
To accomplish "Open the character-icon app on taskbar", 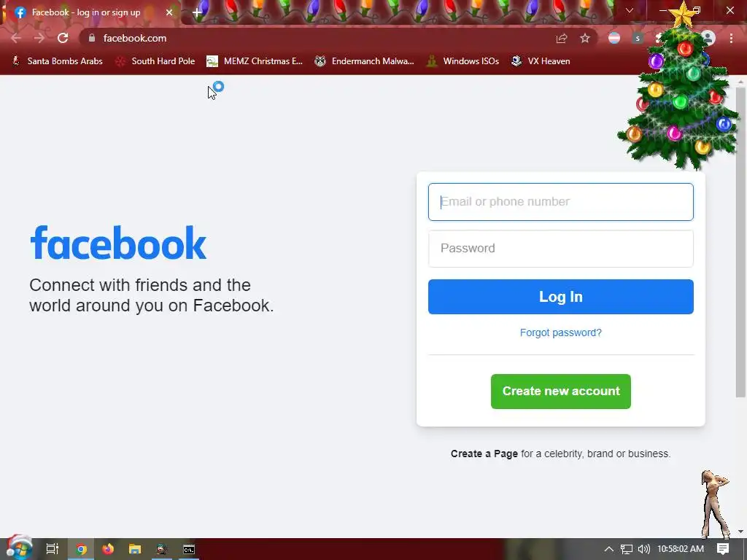I will [x=162, y=549].
